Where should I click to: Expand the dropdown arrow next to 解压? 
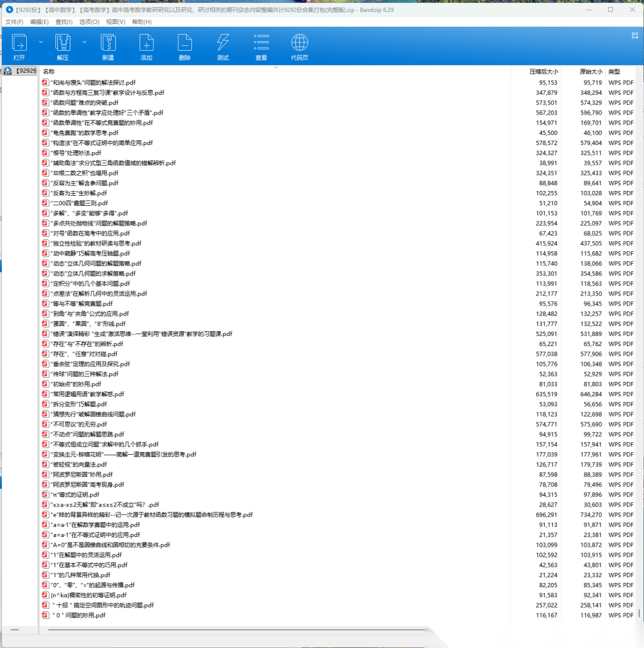pos(84,42)
